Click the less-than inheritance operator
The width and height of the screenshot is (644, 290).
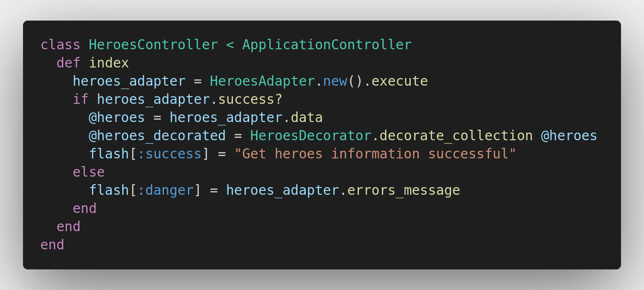230,45
